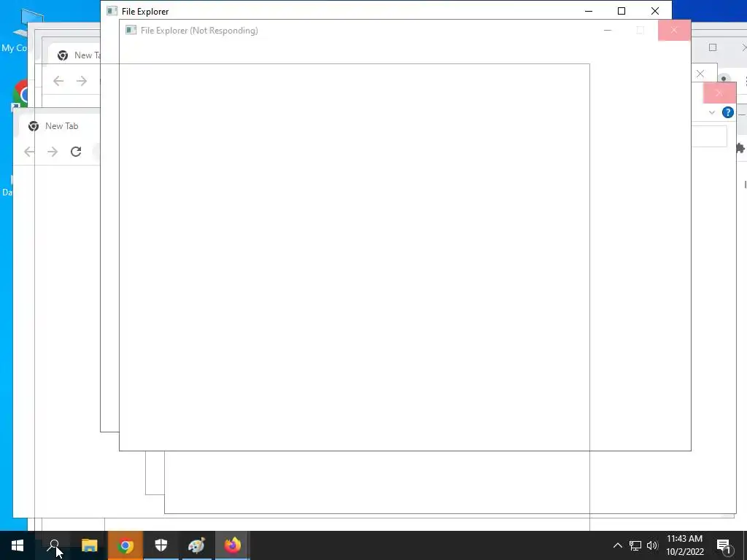
Task: Open Paint from the taskbar
Action: (x=196, y=545)
